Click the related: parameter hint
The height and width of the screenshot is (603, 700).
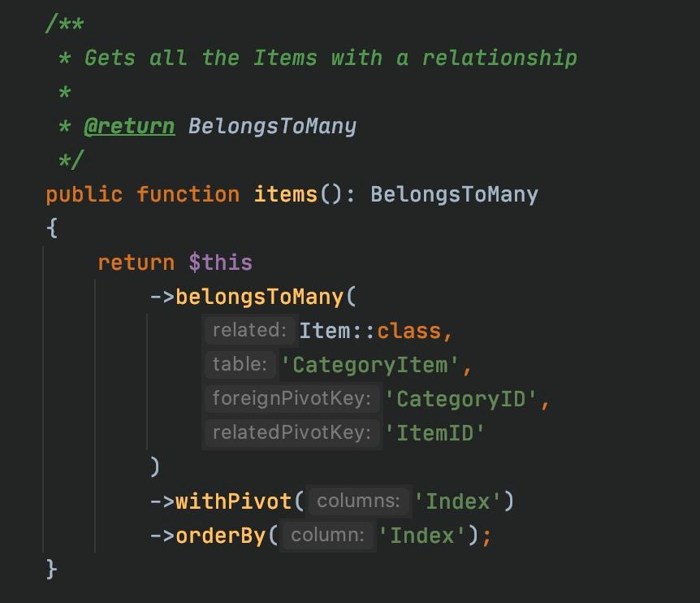pyautogui.click(x=249, y=331)
